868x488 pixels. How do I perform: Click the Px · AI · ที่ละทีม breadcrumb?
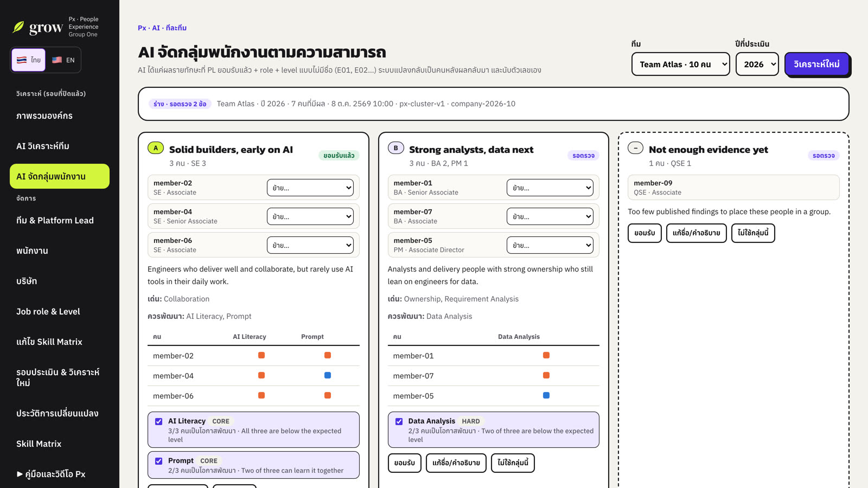tap(162, 28)
